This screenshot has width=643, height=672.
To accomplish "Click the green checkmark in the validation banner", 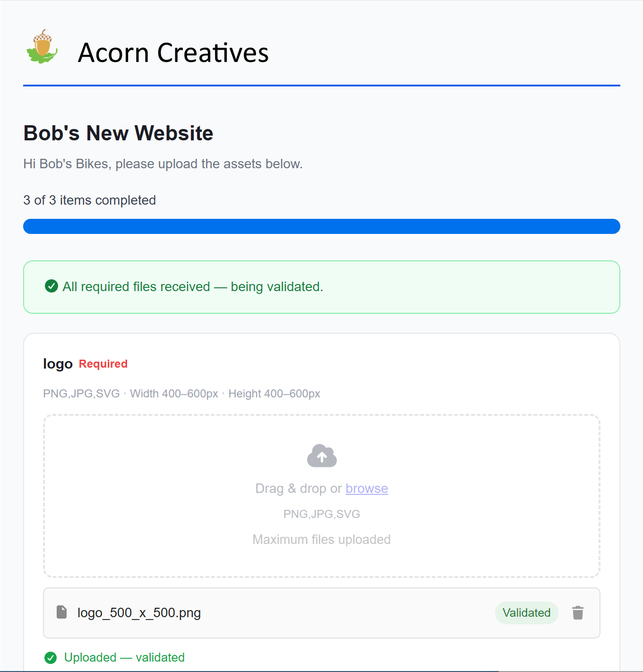I will tap(51, 286).
